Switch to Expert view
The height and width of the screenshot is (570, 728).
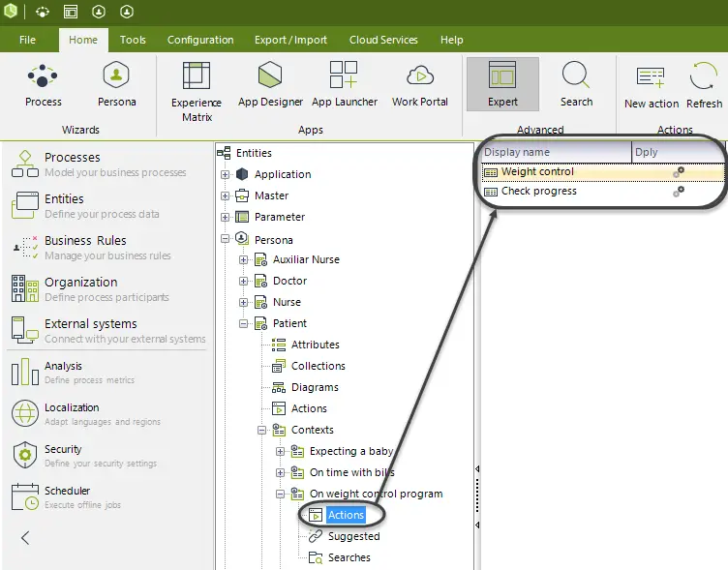[x=502, y=84]
